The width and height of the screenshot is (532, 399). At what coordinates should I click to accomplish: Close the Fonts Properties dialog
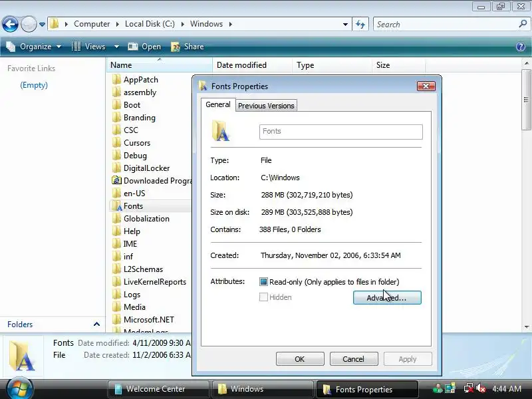click(x=426, y=86)
